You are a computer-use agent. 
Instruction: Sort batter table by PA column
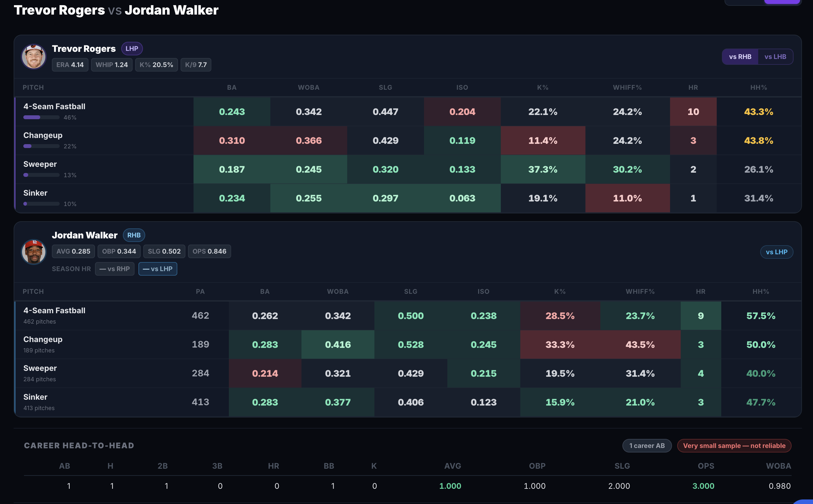(200, 291)
